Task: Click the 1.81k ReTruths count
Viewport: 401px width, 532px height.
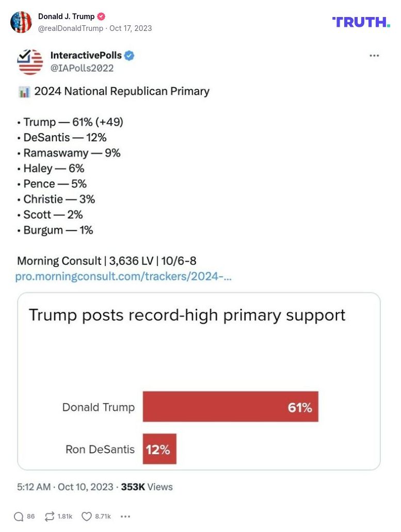Action: pyautogui.click(x=66, y=516)
